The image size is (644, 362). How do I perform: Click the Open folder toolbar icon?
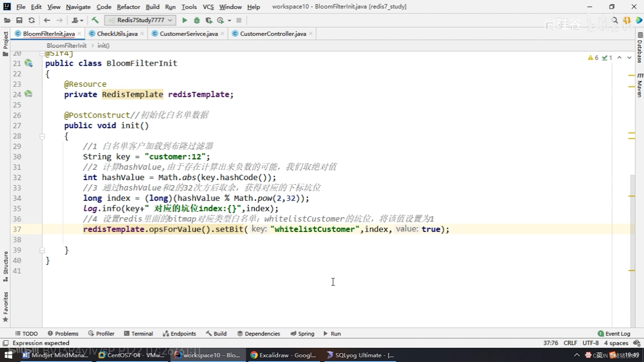[7, 20]
